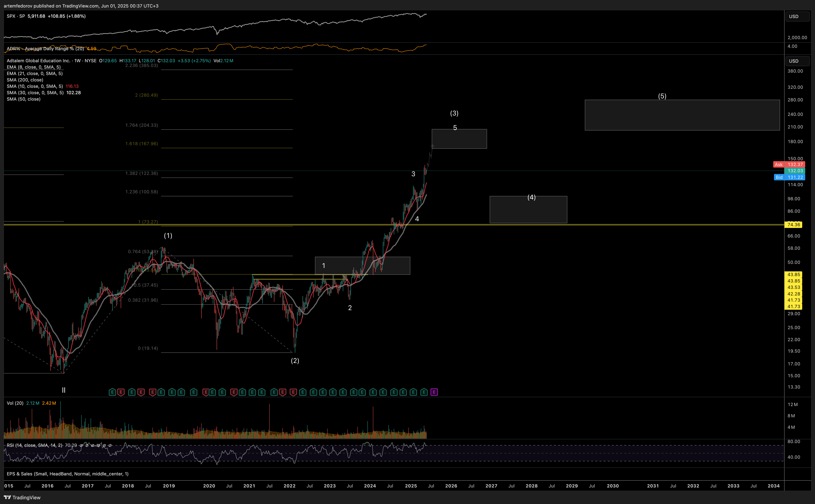Click the volume average value 2.42 M
Screen dimensions: 815x504
tap(49, 403)
